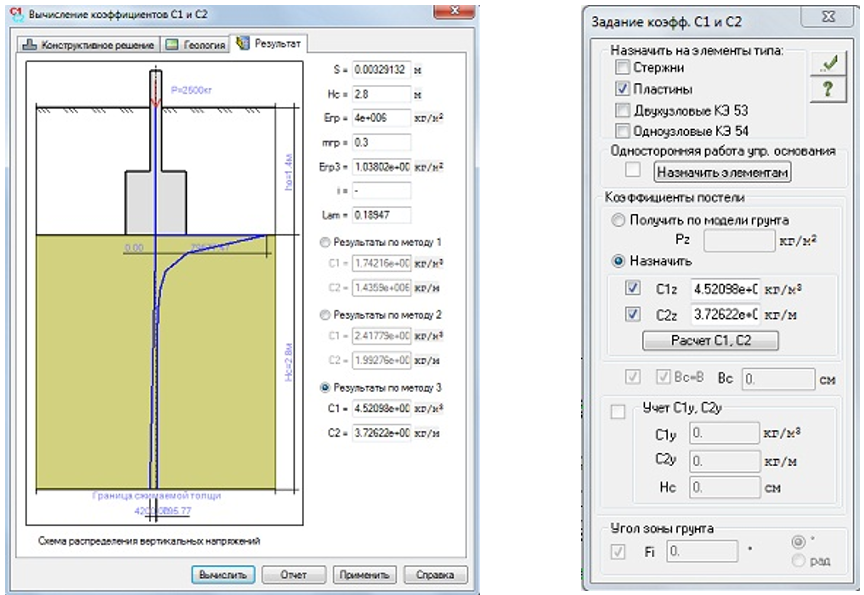Click the i value field
Viewport: 864px width, 595px height.
(x=381, y=191)
